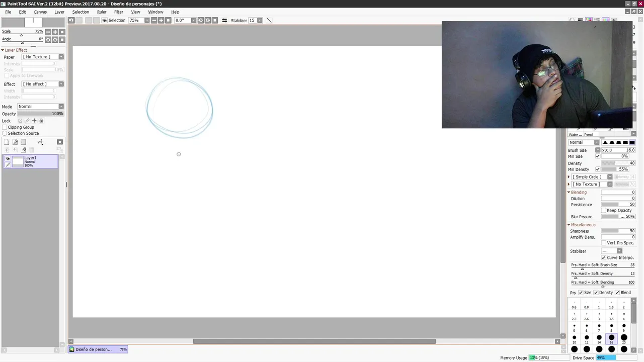Click the lock all padlock icon
Viewport: 644px width, 362px height.
tap(41, 121)
